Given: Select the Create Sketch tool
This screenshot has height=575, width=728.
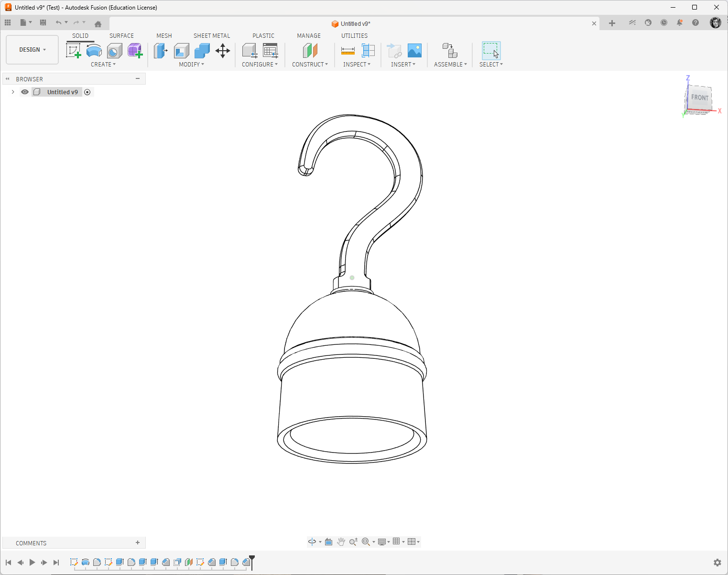Looking at the screenshot, I should [73, 50].
